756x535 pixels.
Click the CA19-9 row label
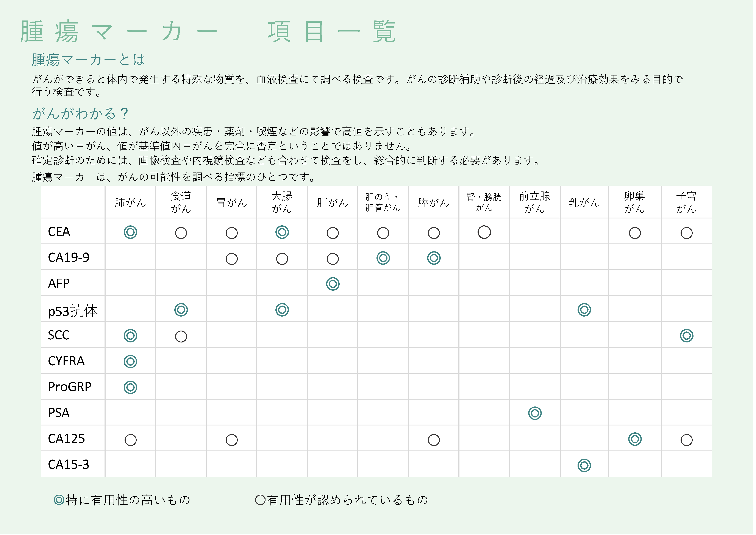pos(69,258)
